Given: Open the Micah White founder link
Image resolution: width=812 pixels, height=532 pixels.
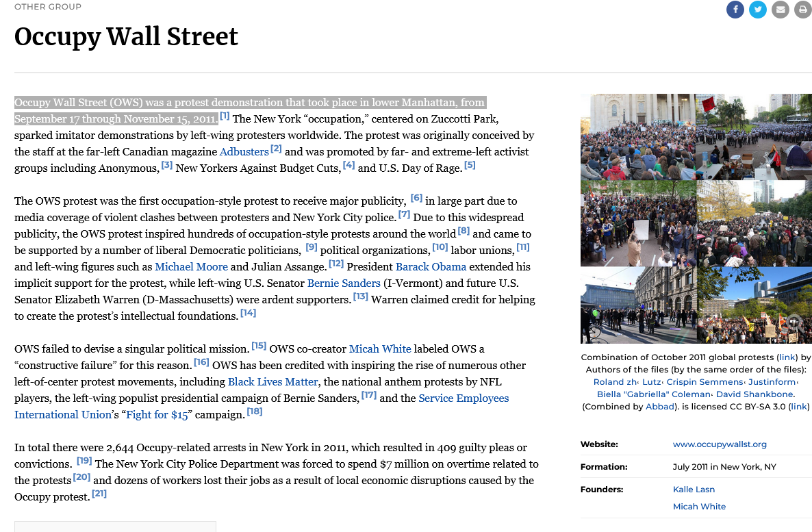Looking at the screenshot, I should coord(699,507).
